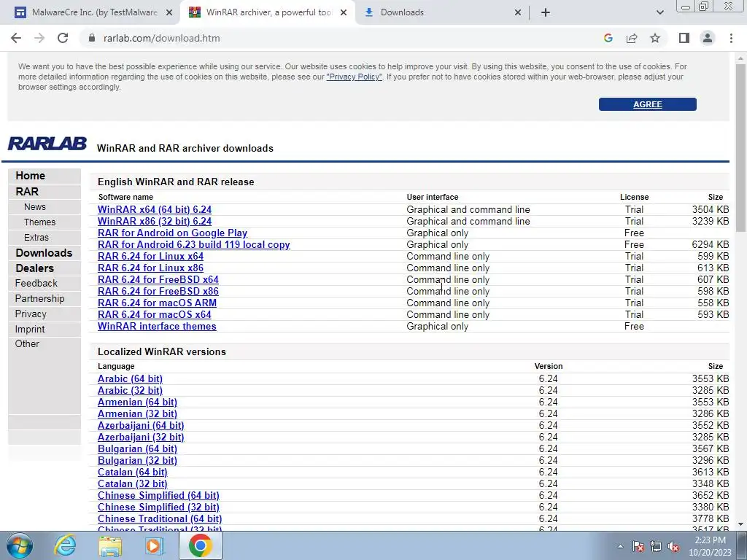Switch to MalwareCre Inc. tab

(93, 12)
